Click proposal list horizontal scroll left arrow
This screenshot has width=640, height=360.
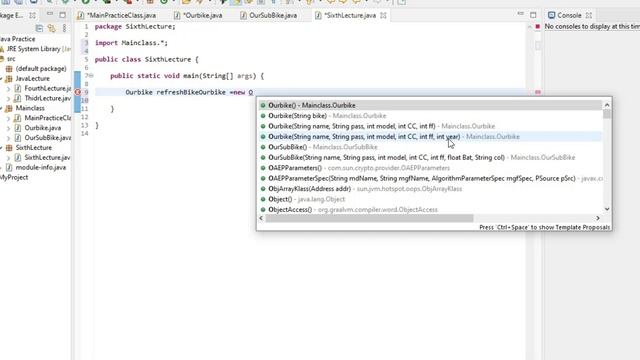tap(261, 218)
